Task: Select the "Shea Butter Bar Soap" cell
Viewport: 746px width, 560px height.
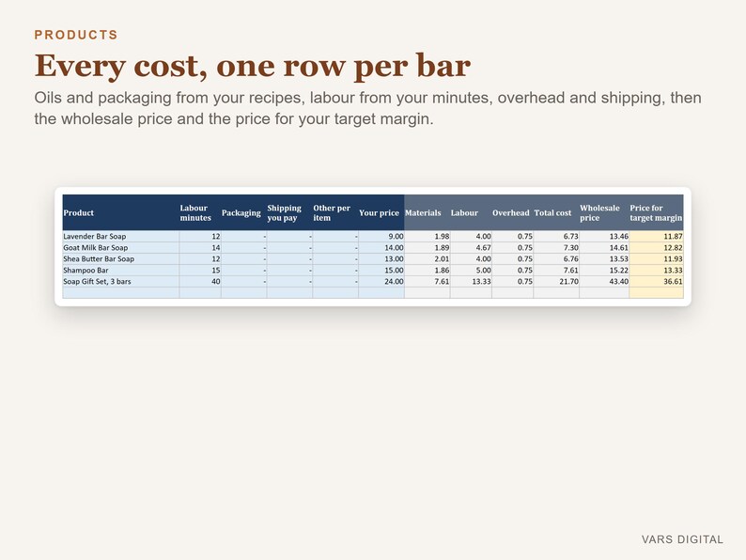Action: point(121,259)
